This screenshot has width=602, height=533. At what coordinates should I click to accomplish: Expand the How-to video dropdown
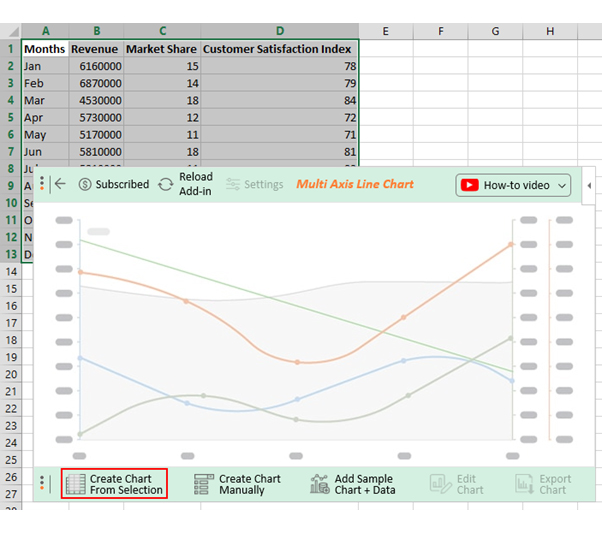coord(562,185)
